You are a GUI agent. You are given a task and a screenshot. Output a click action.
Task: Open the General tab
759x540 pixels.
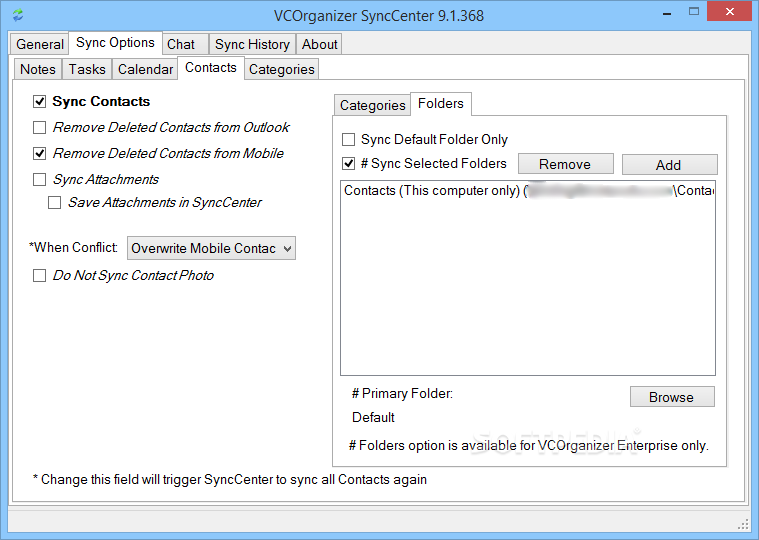click(x=40, y=44)
